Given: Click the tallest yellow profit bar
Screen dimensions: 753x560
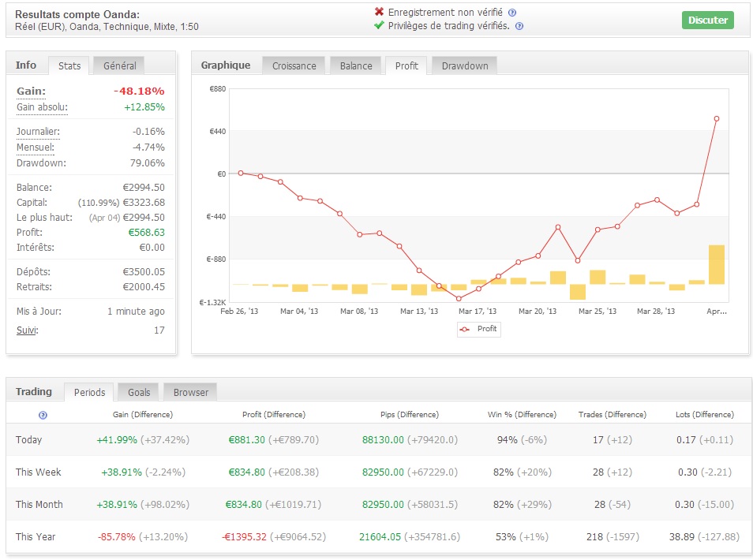Looking at the screenshot, I should click(x=716, y=264).
